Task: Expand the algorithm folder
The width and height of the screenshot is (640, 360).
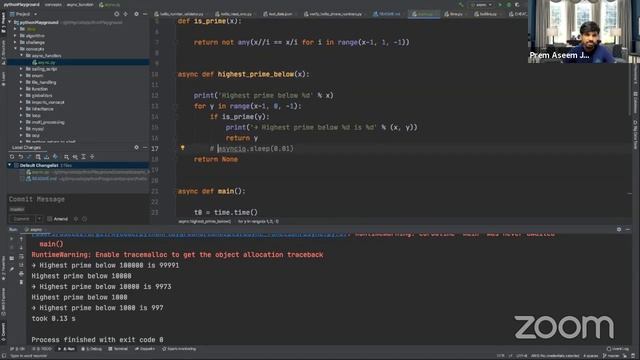Action: tap(16, 36)
